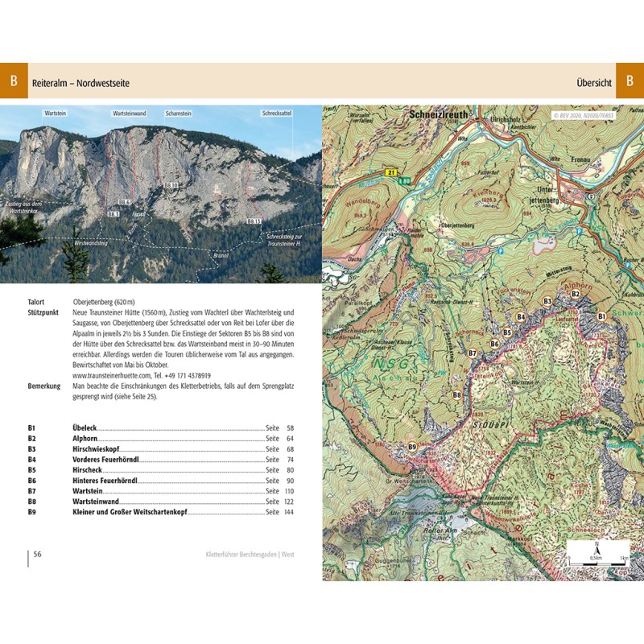Click the yellow road sign 21 on map

(392, 172)
